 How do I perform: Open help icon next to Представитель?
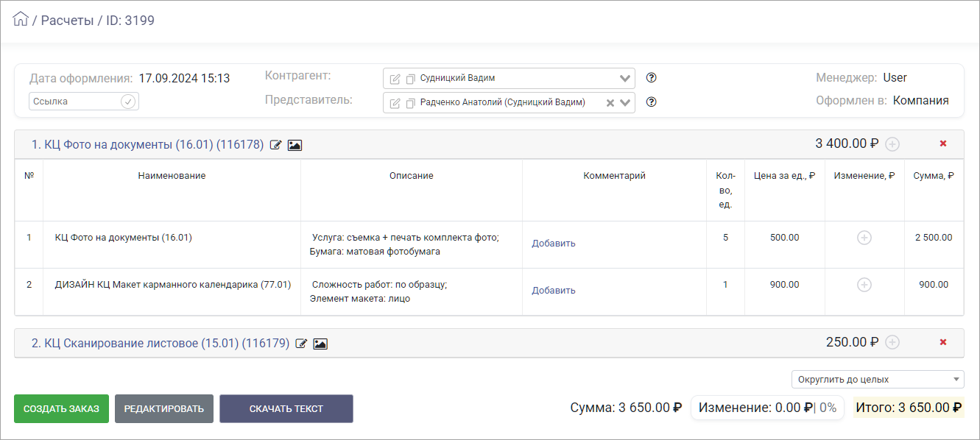pyautogui.click(x=651, y=102)
